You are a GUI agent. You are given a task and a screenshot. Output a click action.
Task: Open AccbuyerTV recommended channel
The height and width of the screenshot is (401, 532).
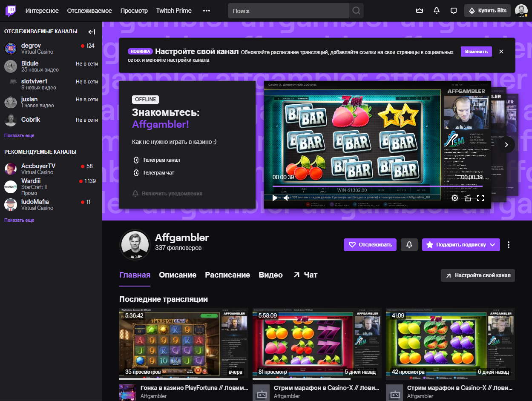tap(51, 169)
